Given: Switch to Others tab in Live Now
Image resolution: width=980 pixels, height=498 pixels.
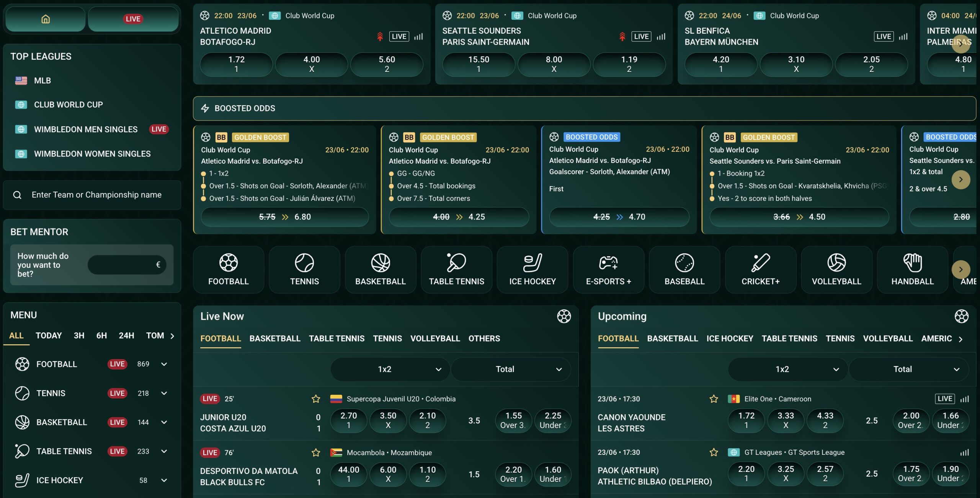Looking at the screenshot, I should coord(484,339).
